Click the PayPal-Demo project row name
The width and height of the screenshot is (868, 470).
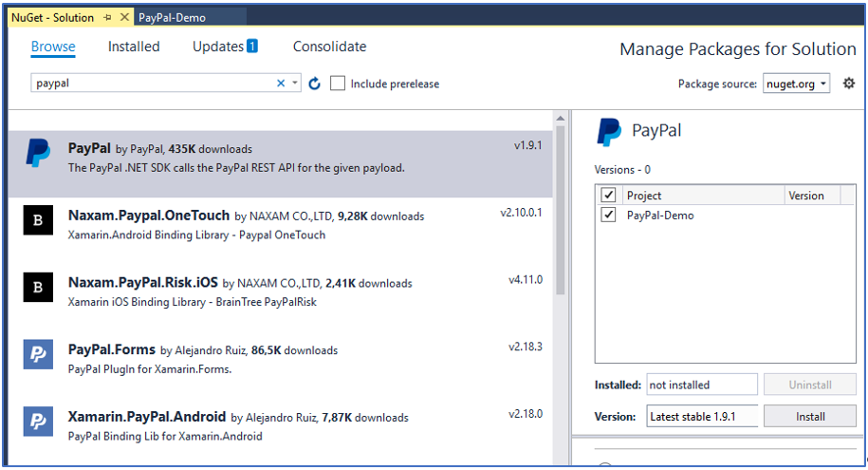coord(660,215)
